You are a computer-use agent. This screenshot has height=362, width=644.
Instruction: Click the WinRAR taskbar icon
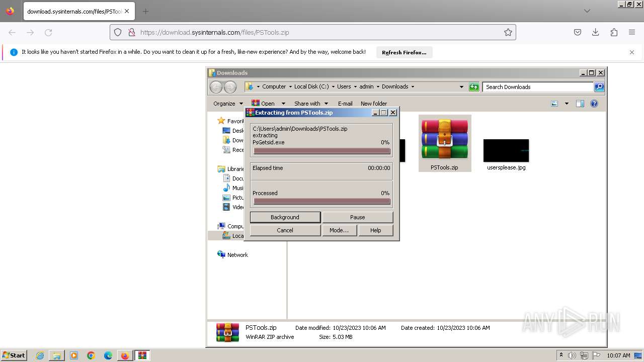coord(142,355)
